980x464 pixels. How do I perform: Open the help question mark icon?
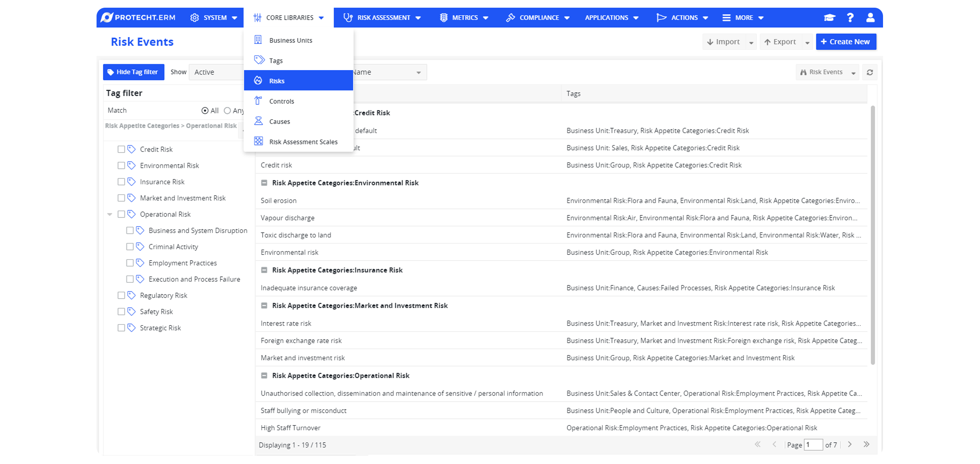pos(850,18)
